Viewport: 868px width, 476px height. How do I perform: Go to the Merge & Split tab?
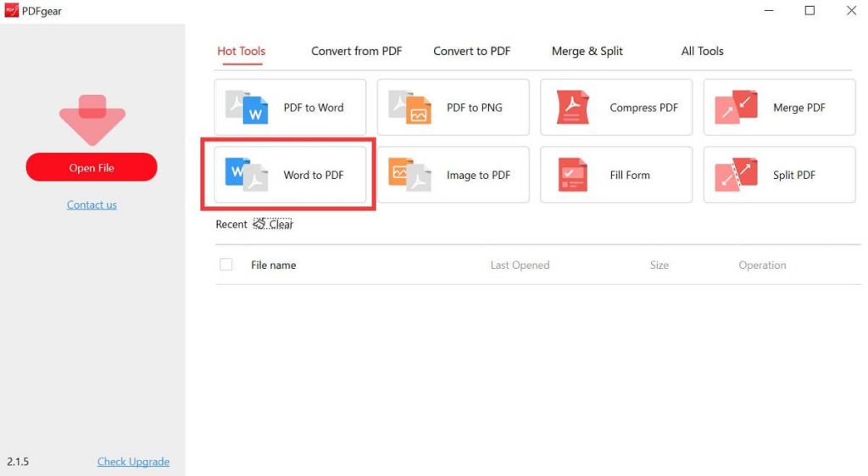[587, 51]
